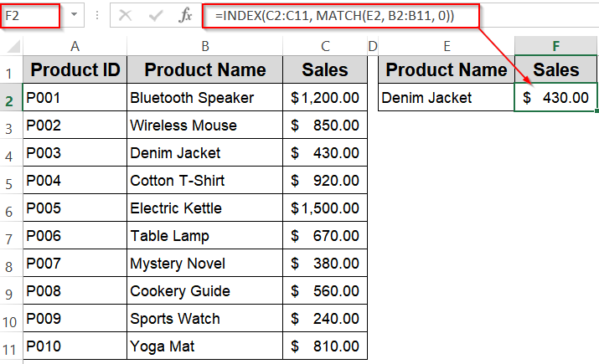Click the Yoga Mat cell
This screenshot has height=364, width=599.
[204, 346]
